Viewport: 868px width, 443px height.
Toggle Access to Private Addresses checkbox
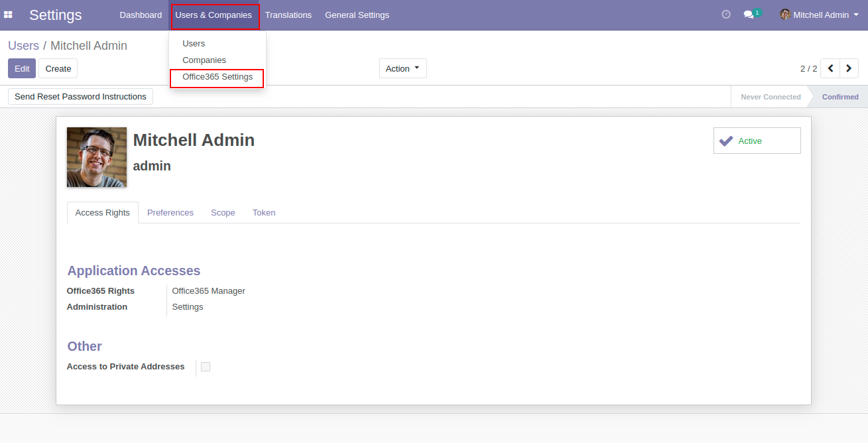pos(206,367)
